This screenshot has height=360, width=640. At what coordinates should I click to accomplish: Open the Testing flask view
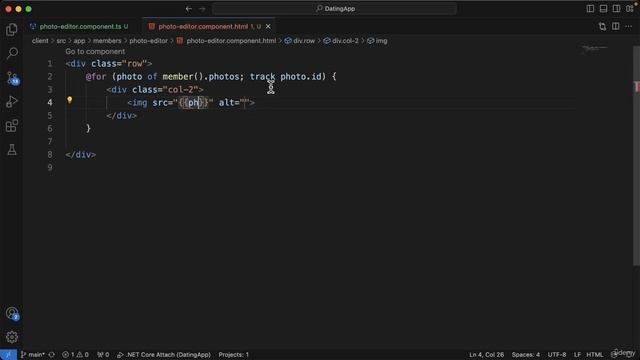12,150
